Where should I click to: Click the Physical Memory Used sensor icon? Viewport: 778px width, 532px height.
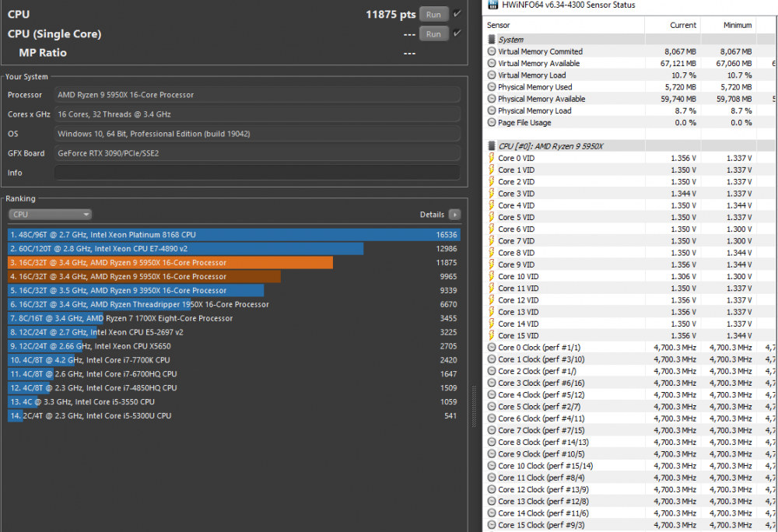[x=492, y=87]
